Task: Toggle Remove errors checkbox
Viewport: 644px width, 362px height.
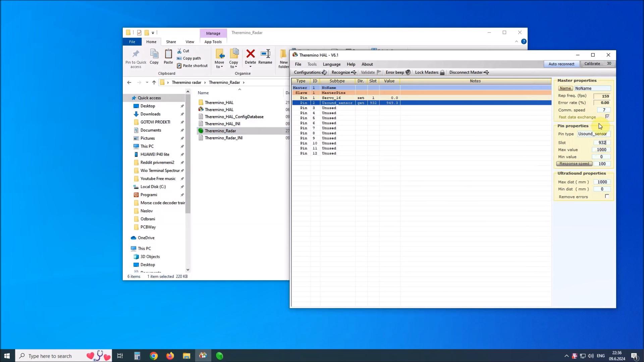Action: coord(608,196)
